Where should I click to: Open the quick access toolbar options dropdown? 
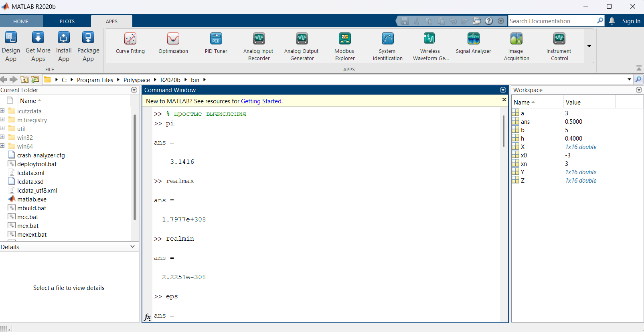click(x=501, y=21)
